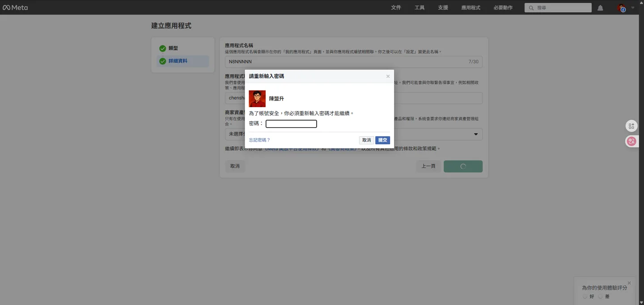
Task: Click the green loading submit button
Action: 463,166
